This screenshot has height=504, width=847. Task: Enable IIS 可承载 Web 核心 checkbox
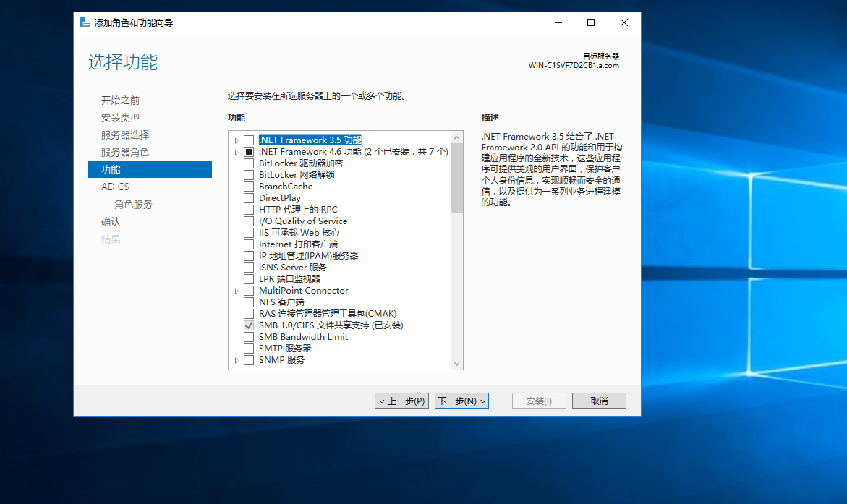[249, 233]
